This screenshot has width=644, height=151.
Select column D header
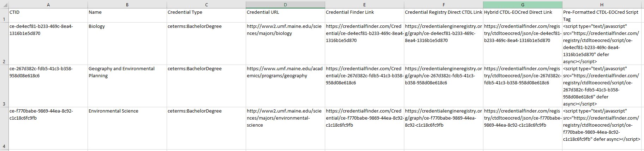click(x=285, y=5)
